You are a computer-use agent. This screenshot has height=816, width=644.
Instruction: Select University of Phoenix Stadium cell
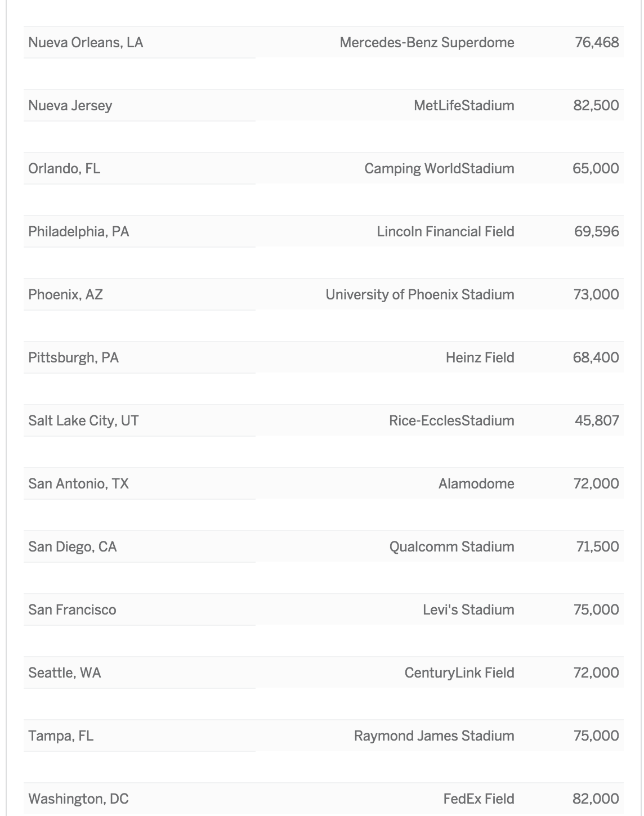[x=420, y=295]
